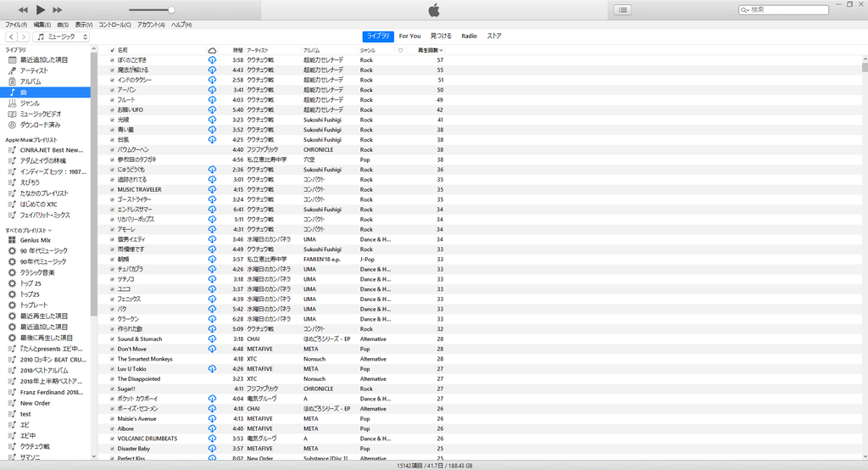868x470 pixels.
Task: Sort by the ジャンル column header
Action: coord(368,50)
